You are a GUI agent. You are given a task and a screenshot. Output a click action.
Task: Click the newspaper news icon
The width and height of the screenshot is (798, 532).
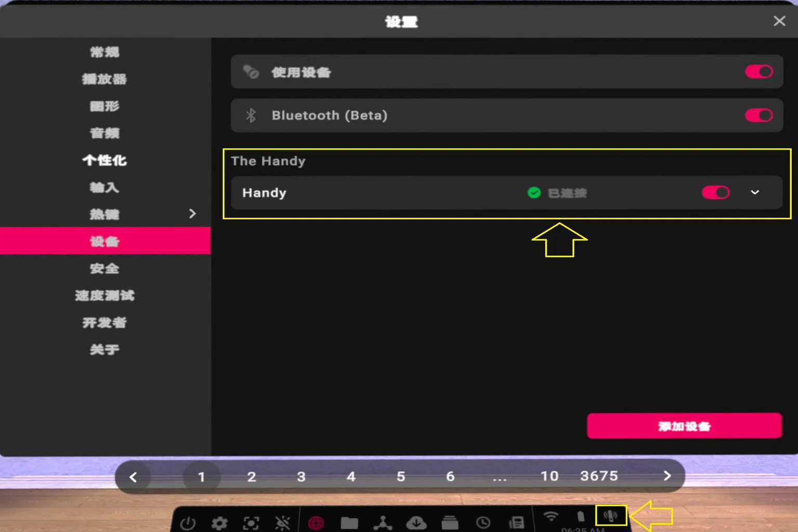coord(516,523)
